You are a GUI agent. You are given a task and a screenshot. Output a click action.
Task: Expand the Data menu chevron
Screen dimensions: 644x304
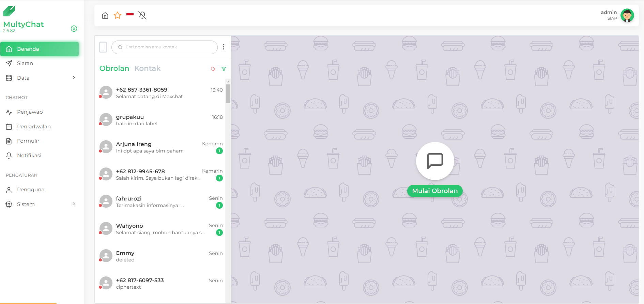[74, 78]
